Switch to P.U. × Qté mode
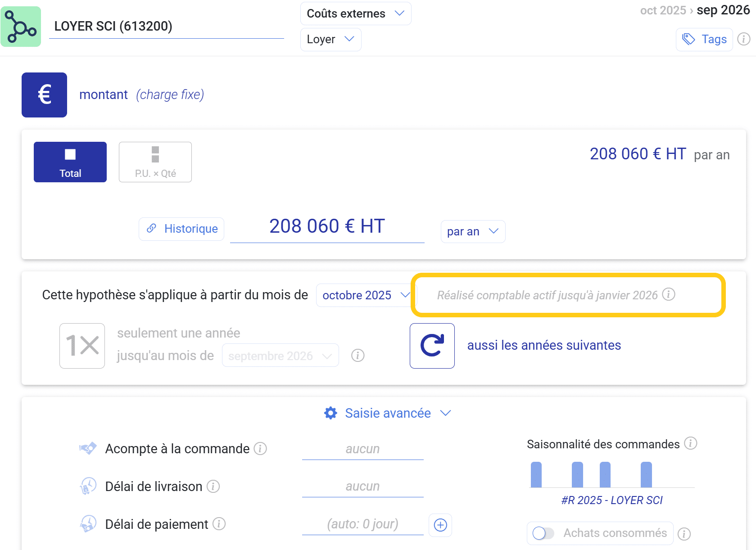The image size is (756, 550). click(155, 162)
